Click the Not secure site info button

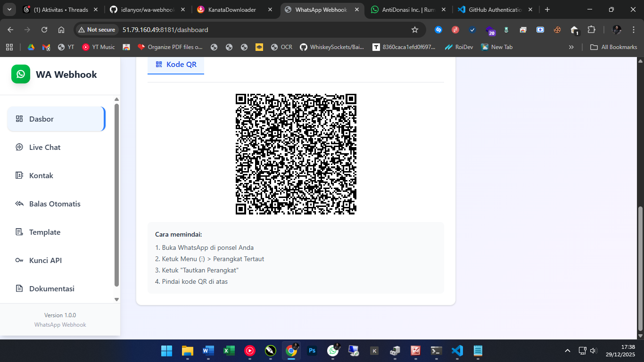tap(96, 30)
